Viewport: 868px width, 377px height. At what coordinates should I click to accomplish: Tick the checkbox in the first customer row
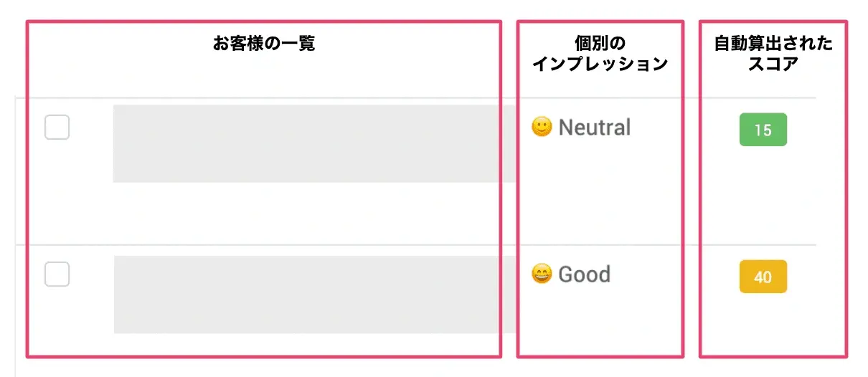pyautogui.click(x=57, y=128)
